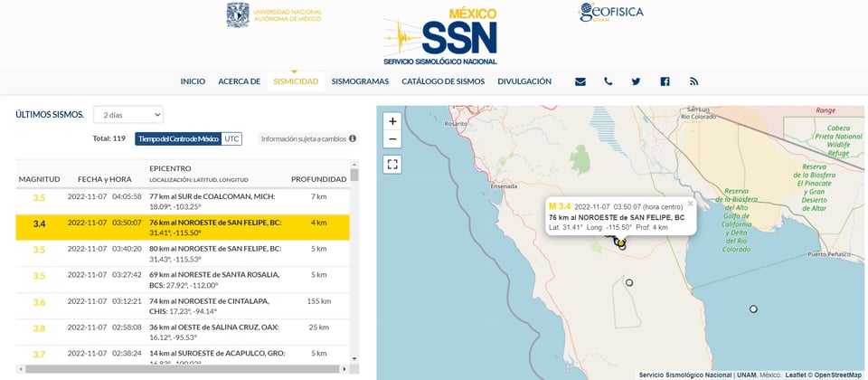Click the MAGNITUD column header
Image resolution: width=868 pixels, height=380 pixels.
tap(39, 179)
